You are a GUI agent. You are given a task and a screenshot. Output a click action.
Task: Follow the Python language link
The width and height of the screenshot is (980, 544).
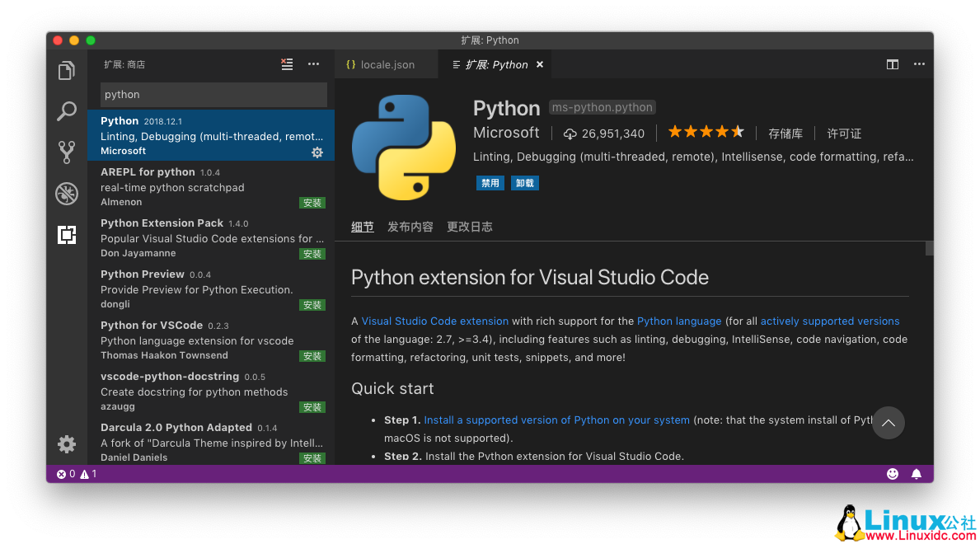(679, 321)
